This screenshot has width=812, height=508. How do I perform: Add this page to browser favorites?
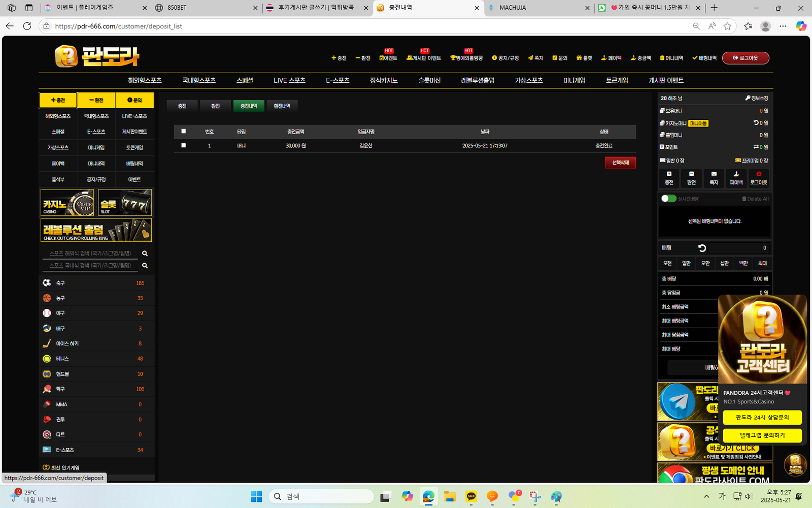tap(727, 26)
